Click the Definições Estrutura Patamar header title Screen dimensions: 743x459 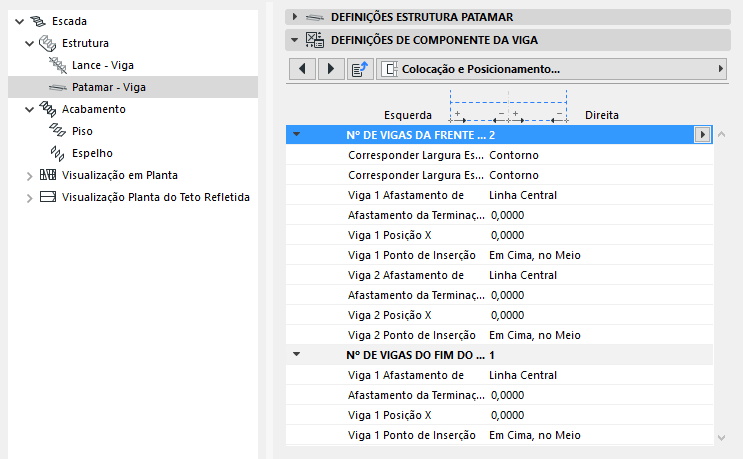pyautogui.click(x=422, y=17)
